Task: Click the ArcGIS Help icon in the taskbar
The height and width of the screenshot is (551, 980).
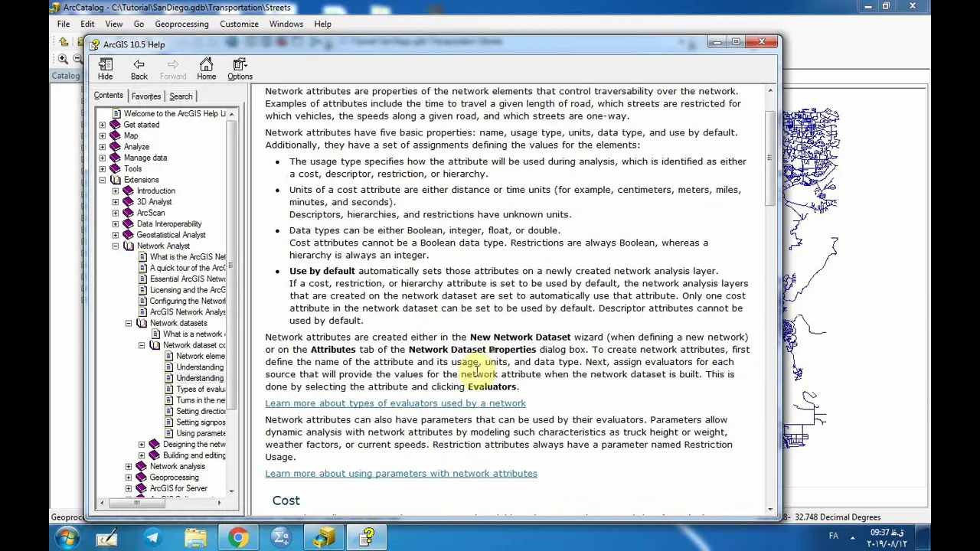Action: coord(367,537)
